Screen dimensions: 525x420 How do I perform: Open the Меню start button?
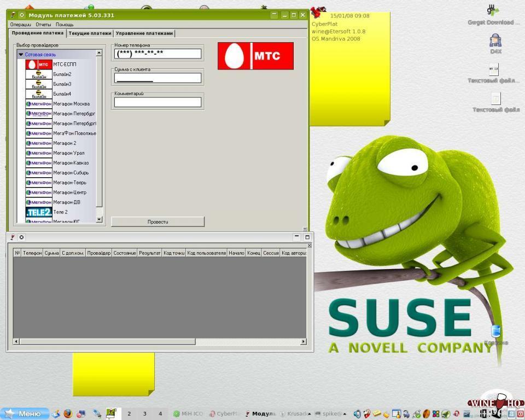(24, 414)
